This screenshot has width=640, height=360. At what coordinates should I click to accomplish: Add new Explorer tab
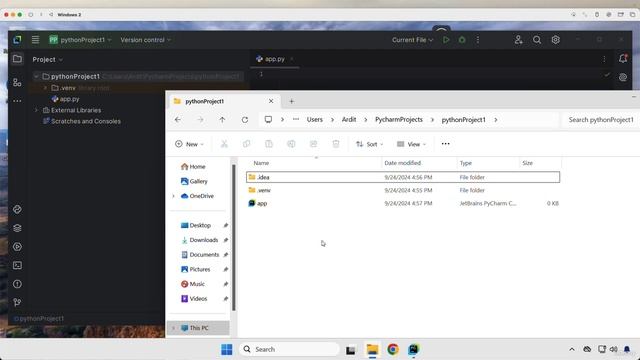tap(291, 101)
